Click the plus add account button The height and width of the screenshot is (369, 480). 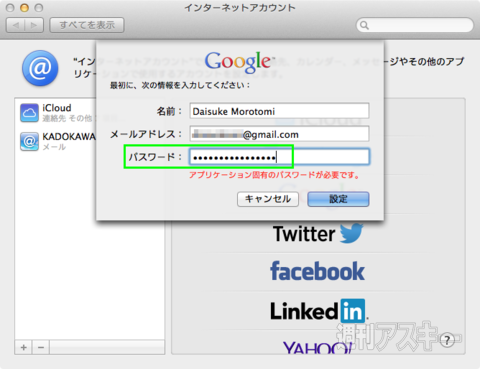pos(24,347)
